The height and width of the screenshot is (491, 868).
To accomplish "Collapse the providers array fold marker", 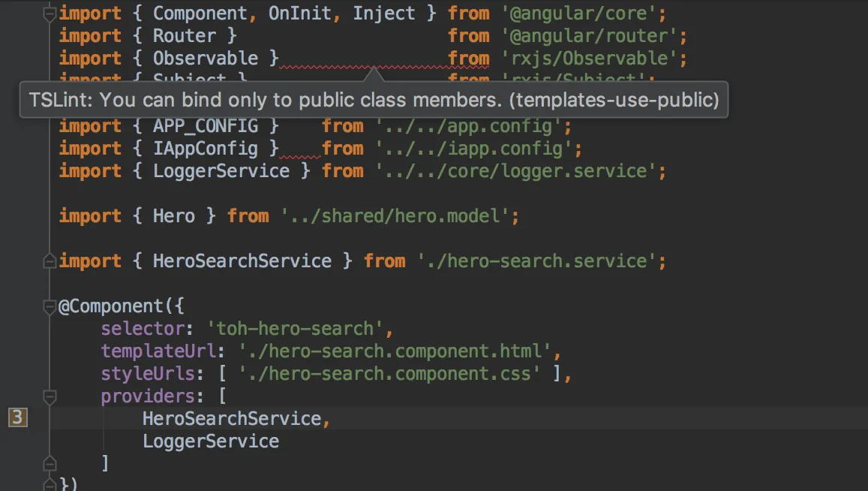I will pyautogui.click(x=50, y=396).
